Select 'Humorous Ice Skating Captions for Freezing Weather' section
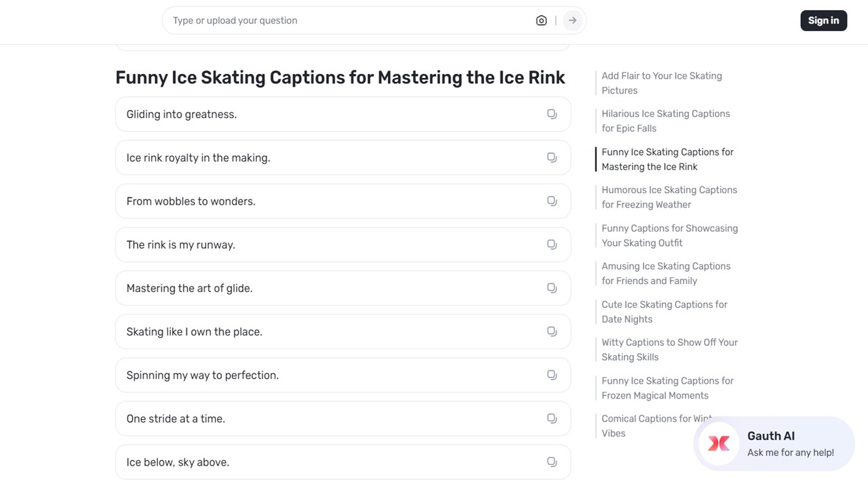The width and height of the screenshot is (868, 488). tap(669, 197)
